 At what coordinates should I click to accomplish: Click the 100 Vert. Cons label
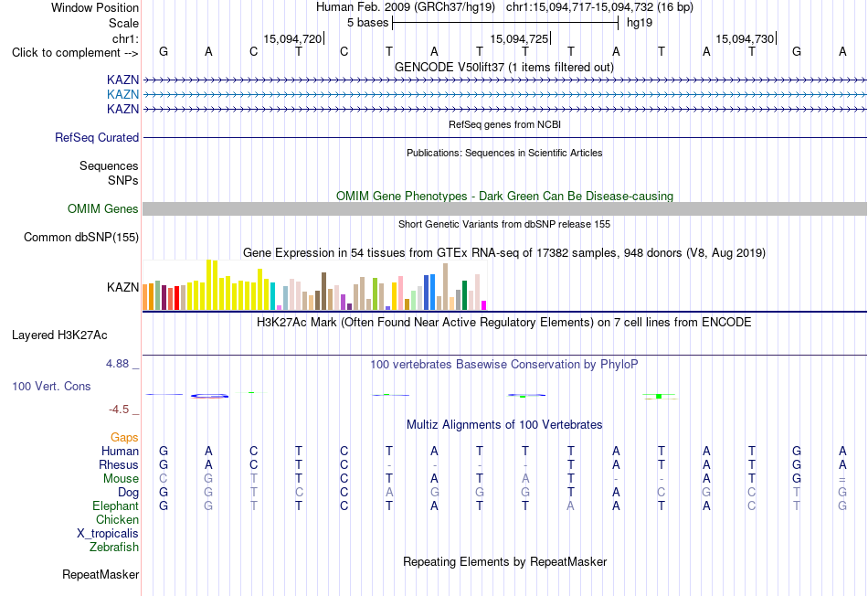pos(51,386)
